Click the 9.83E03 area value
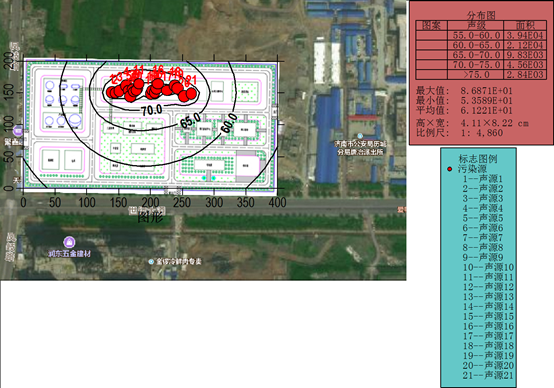This screenshot has height=388, width=554. (525, 55)
